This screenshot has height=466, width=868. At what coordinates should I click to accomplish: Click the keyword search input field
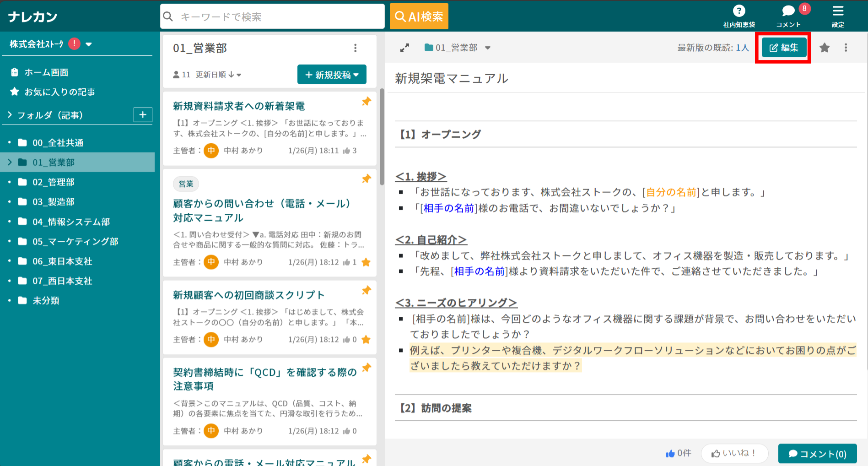tap(272, 16)
